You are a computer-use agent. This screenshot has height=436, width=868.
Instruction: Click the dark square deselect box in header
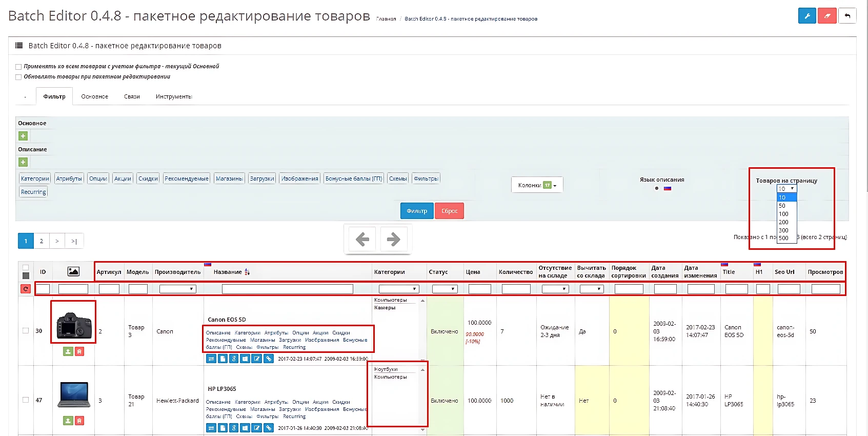pos(26,276)
